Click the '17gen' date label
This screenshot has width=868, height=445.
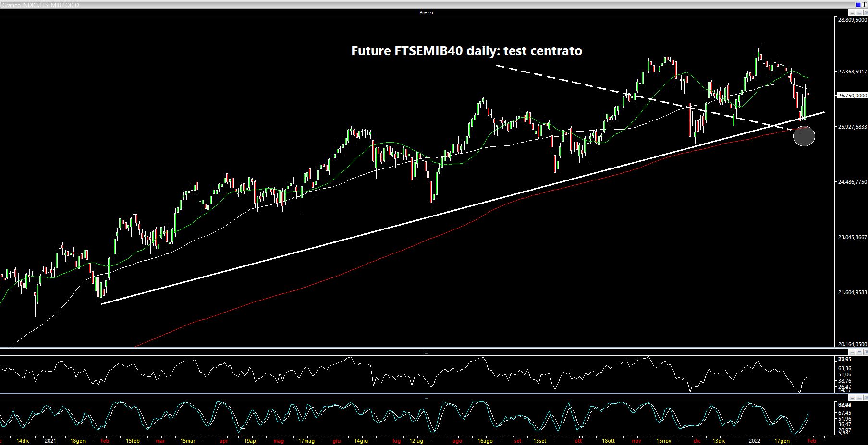coord(782,441)
